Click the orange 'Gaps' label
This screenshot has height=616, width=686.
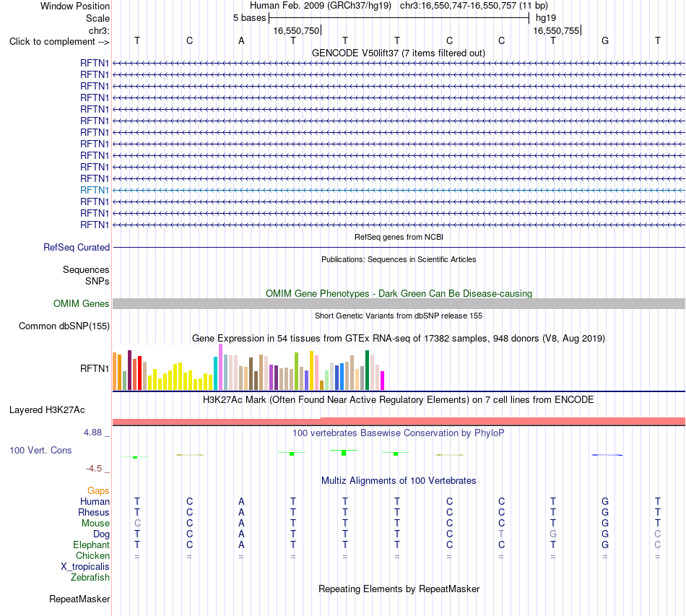click(x=98, y=491)
